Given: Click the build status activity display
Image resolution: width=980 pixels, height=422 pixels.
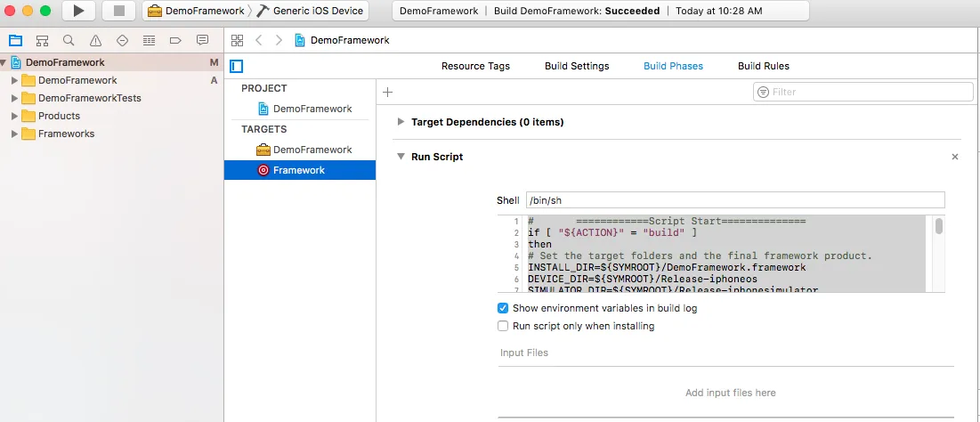Looking at the screenshot, I should [x=600, y=11].
